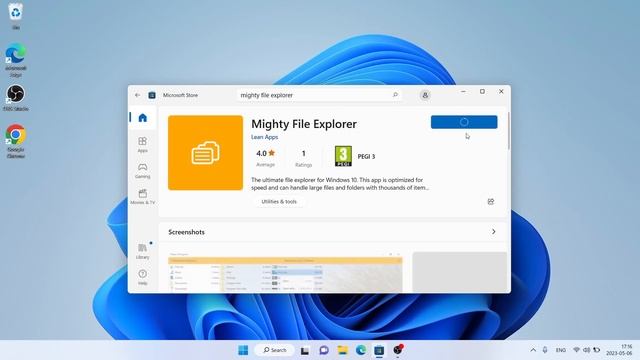Open the first app screenshot thumbnail
The height and width of the screenshot is (360, 640).
tap(285, 272)
